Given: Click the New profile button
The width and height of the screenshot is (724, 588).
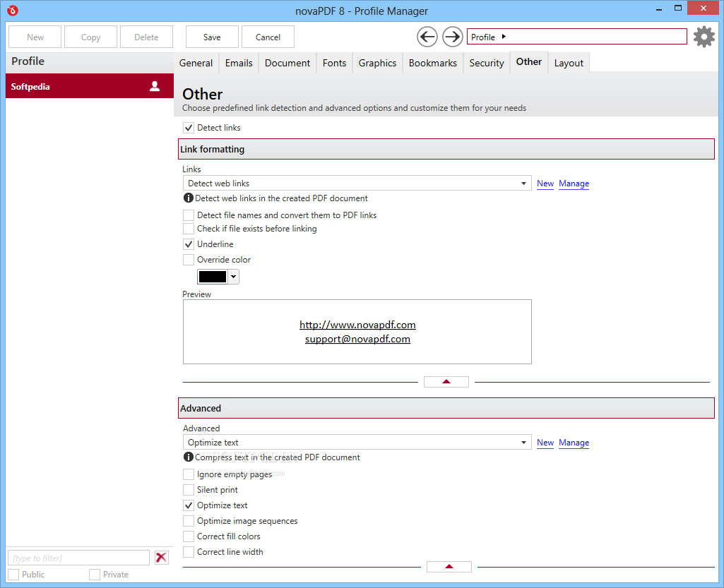Looking at the screenshot, I should (x=35, y=37).
